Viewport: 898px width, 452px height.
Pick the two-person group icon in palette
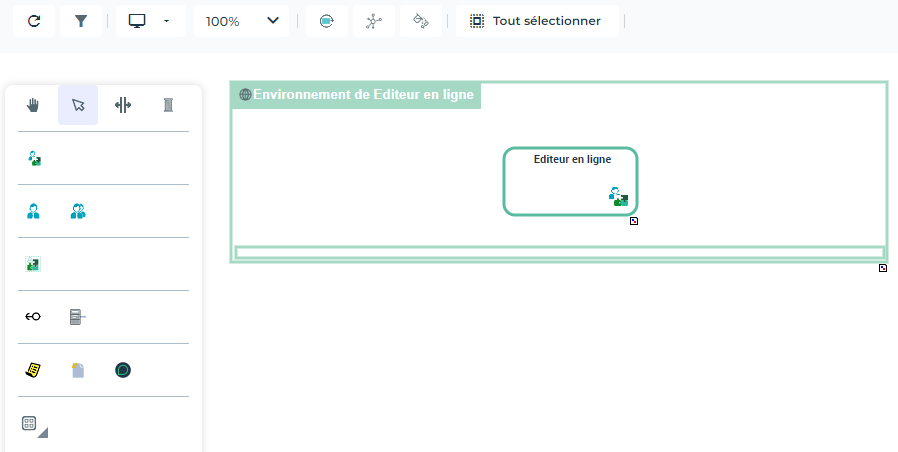coord(78,211)
